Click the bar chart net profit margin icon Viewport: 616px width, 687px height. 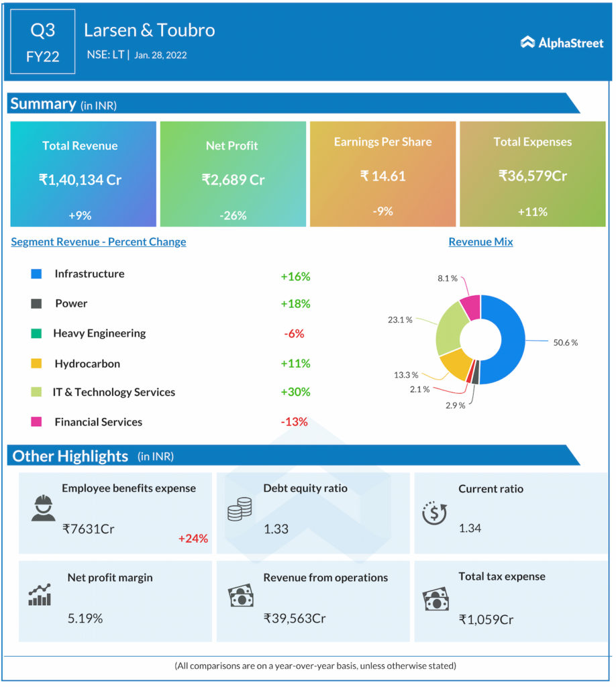click(40, 595)
